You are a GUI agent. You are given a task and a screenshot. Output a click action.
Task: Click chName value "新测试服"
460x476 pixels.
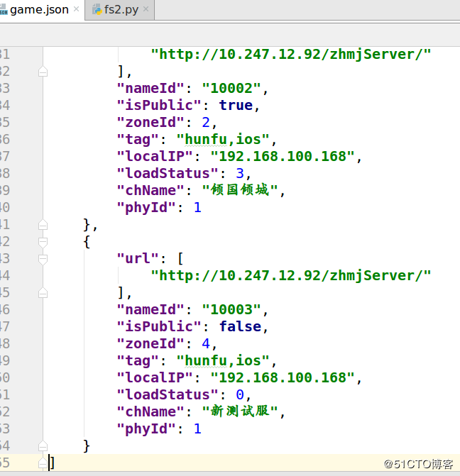coord(240,411)
